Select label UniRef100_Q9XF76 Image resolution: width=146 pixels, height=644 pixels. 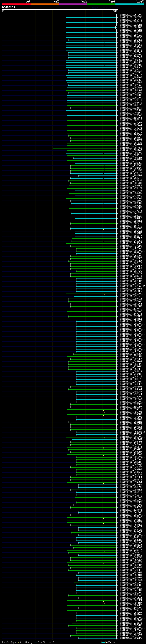tap(131, 32)
